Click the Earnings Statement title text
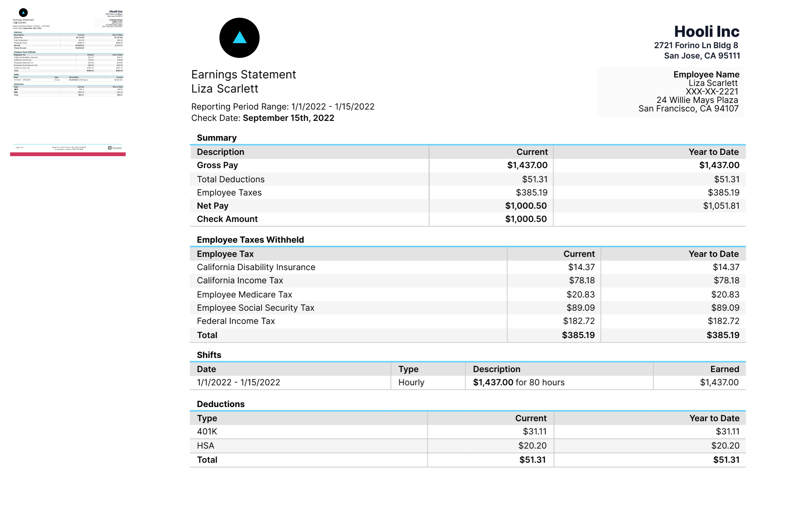Viewport: 787px width, 532px height. [x=244, y=74]
